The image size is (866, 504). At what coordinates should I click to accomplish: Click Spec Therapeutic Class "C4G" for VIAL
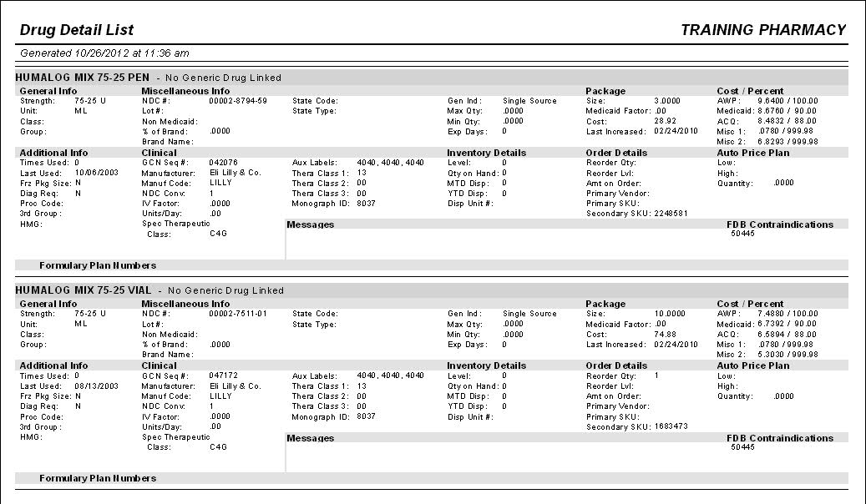(x=218, y=446)
